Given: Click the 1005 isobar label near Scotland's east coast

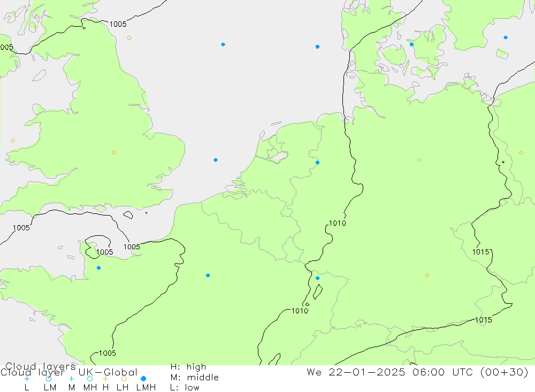Looking at the screenshot, I should tap(118, 24).
